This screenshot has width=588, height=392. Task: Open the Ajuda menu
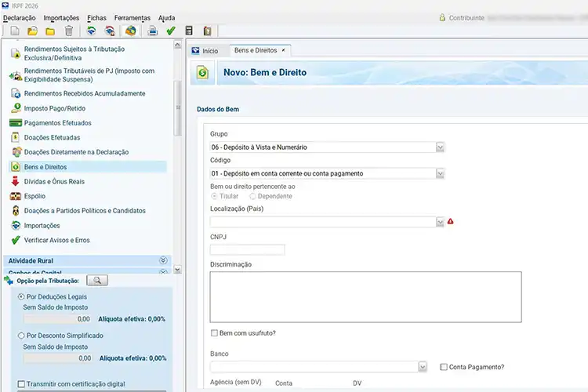(x=166, y=17)
